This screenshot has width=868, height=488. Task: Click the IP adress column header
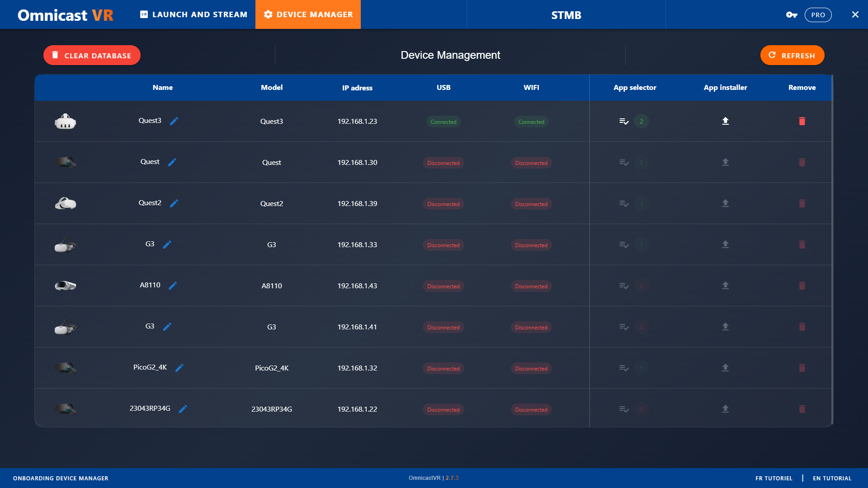pos(357,88)
